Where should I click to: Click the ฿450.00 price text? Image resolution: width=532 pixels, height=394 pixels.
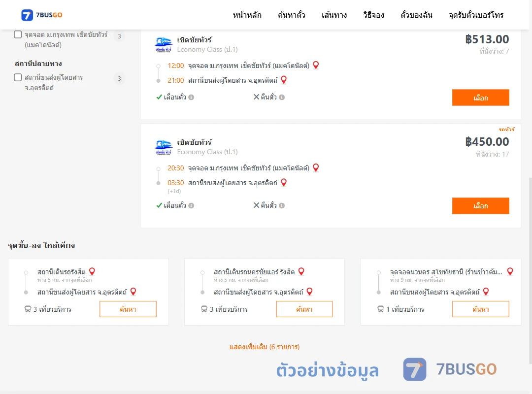click(x=487, y=142)
